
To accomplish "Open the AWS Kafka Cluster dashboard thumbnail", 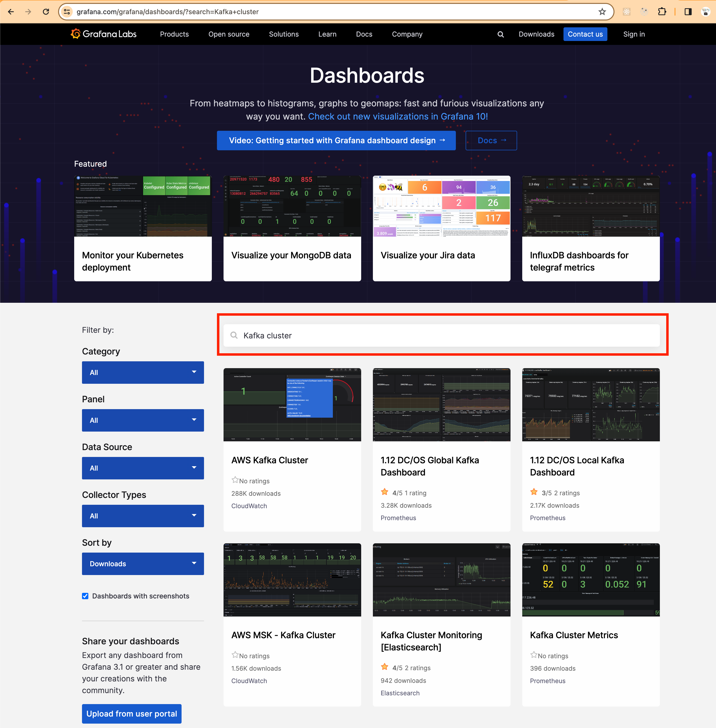I will click(x=292, y=404).
